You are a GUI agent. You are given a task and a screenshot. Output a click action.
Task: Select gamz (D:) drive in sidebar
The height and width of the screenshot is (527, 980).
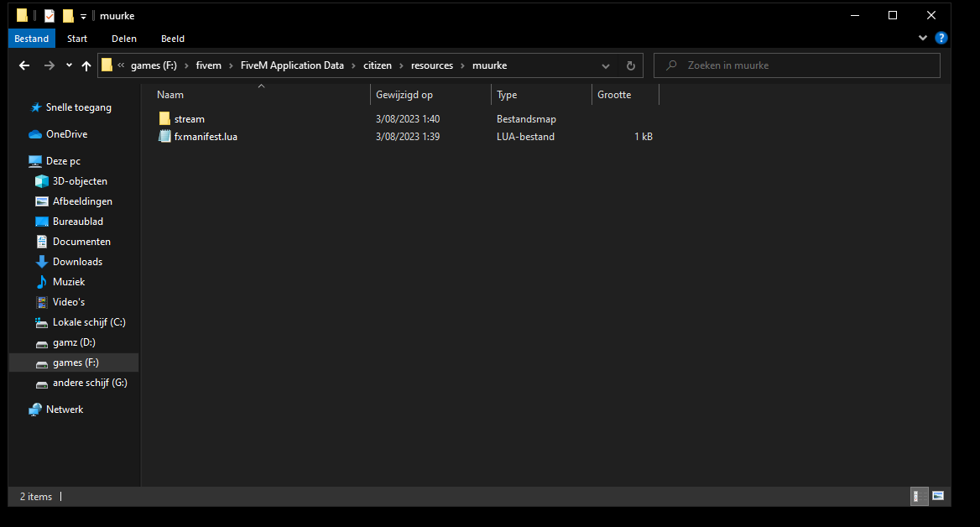click(x=74, y=342)
